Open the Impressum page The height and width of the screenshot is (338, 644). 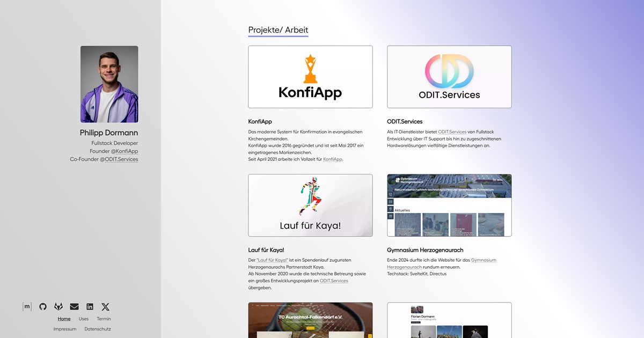[x=65, y=329]
